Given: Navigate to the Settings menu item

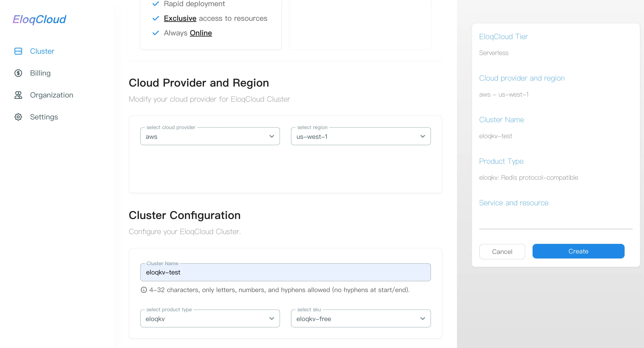Looking at the screenshot, I should [44, 117].
